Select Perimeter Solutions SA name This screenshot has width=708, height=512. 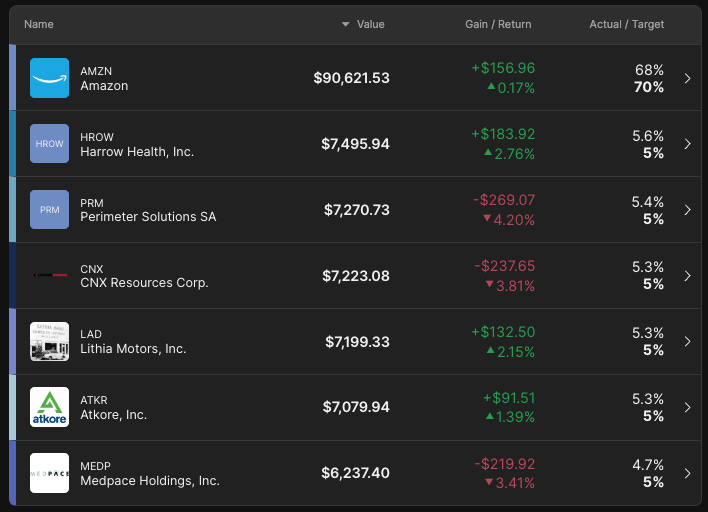148,217
